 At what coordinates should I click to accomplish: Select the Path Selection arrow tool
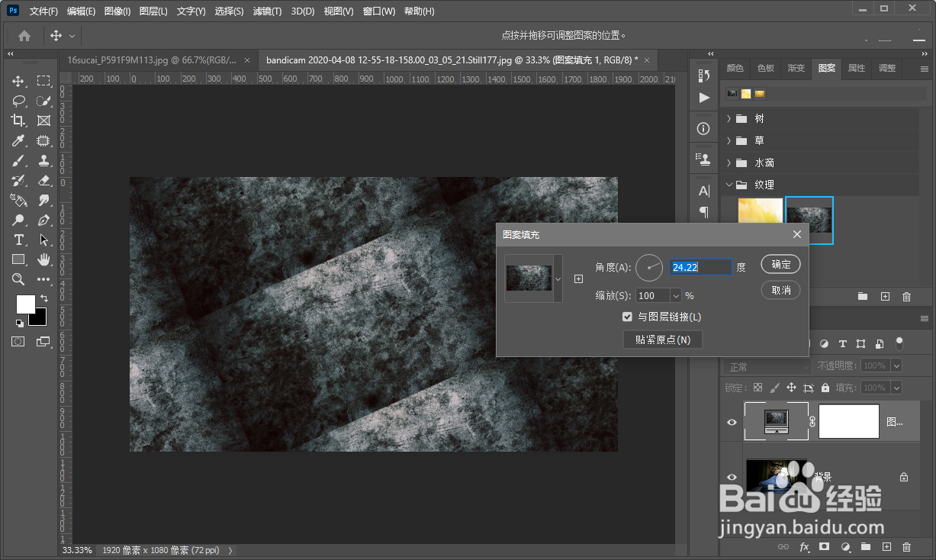pos(44,240)
